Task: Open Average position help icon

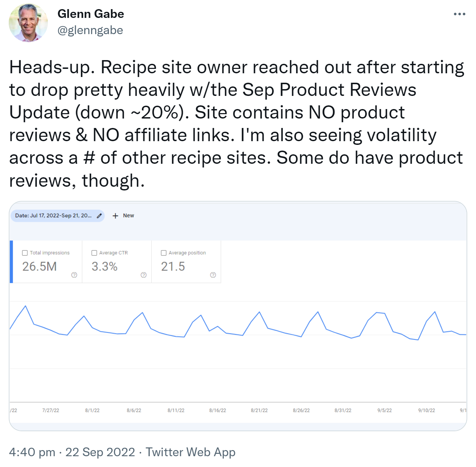Action: pyautogui.click(x=213, y=275)
